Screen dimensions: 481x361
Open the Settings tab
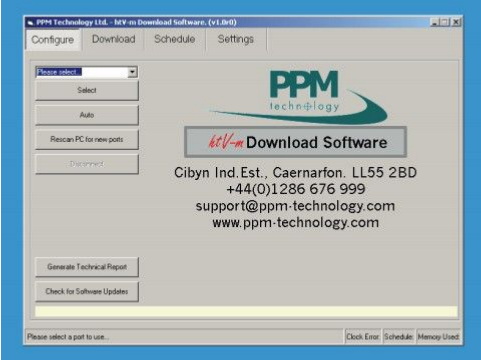tap(236, 39)
